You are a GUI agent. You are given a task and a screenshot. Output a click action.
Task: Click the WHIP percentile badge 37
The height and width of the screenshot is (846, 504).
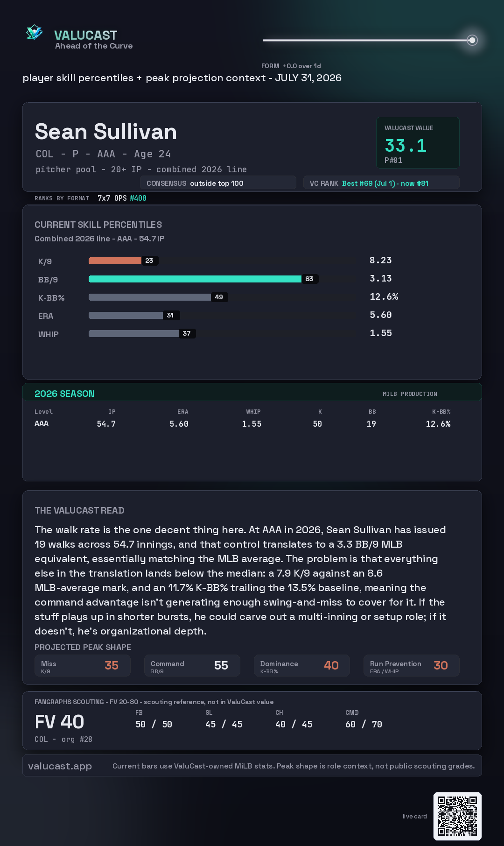(187, 333)
